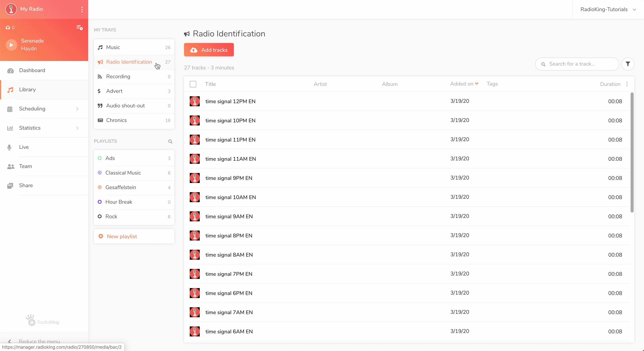Open the Rock playlist
This screenshot has height=351, width=644.
pos(134,217)
